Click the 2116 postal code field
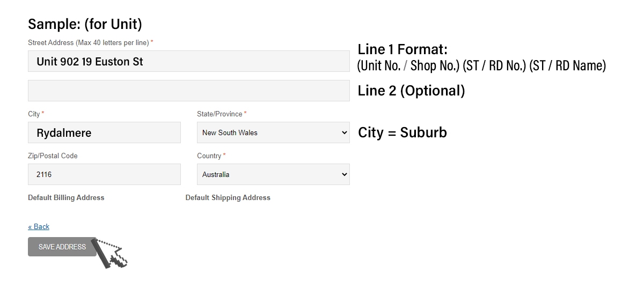 coord(104,174)
